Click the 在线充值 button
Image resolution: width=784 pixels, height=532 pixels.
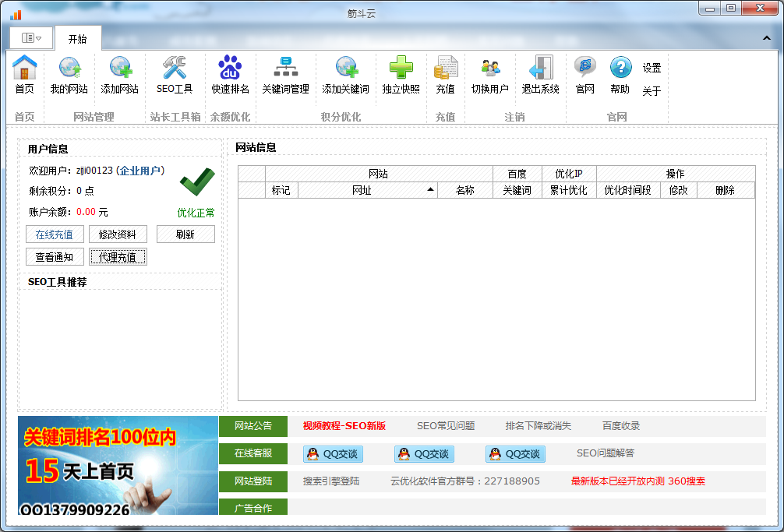pos(55,234)
